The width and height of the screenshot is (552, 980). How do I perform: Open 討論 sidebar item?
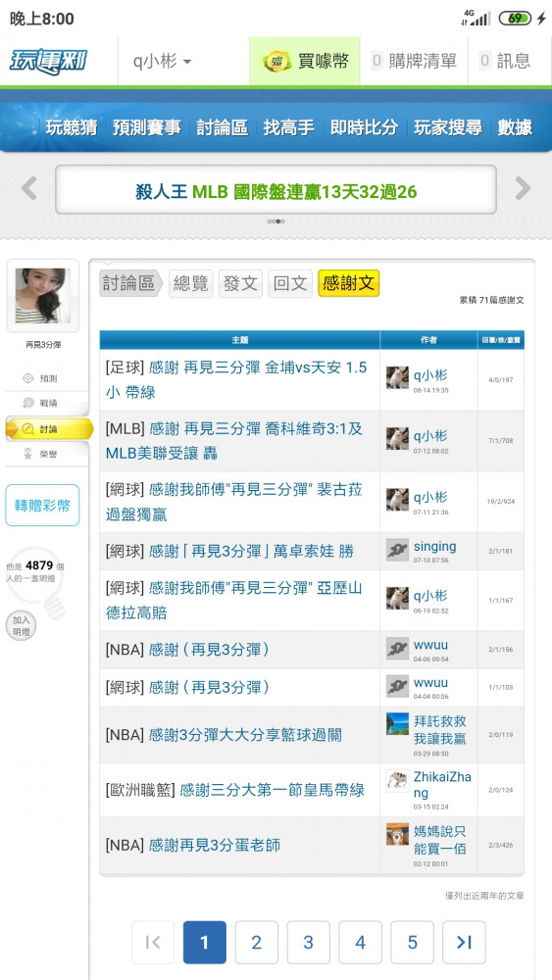[49, 429]
